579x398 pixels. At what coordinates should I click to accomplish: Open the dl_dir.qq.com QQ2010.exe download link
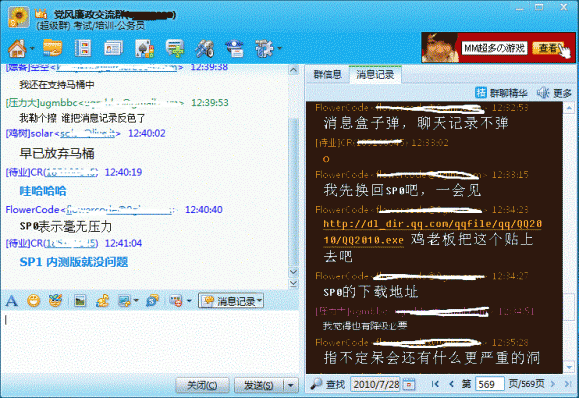[x=432, y=232]
